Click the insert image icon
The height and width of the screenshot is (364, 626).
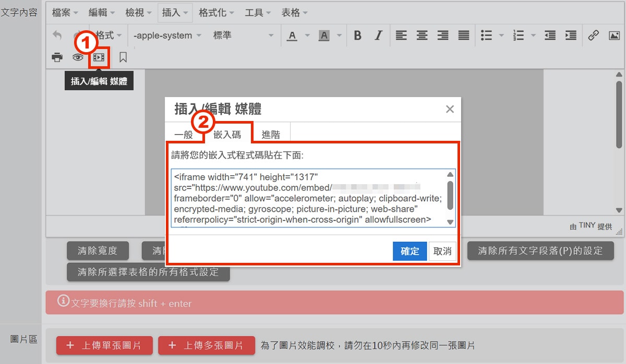[x=615, y=35]
